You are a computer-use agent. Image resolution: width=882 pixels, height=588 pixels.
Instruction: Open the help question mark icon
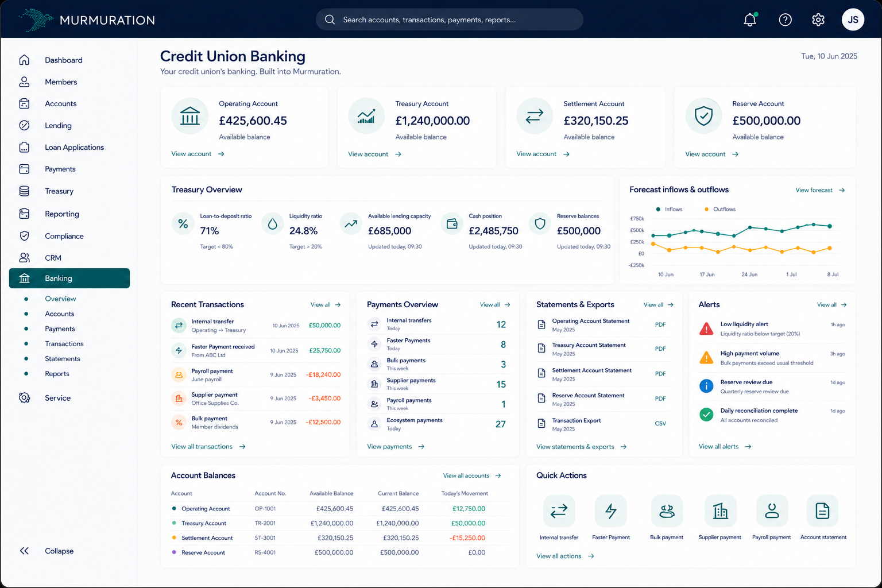(x=785, y=20)
